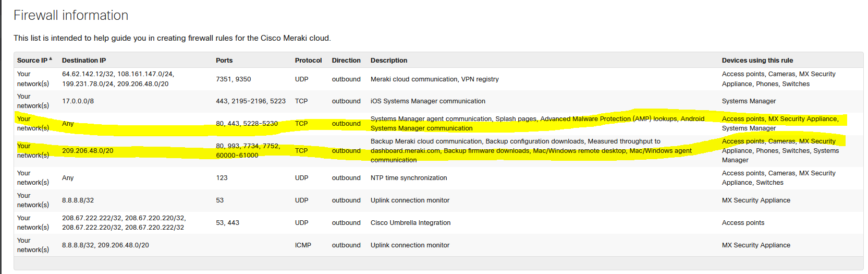The width and height of the screenshot is (868, 274).
Task: Click the Source IP sort arrow icon
Action: [51, 59]
